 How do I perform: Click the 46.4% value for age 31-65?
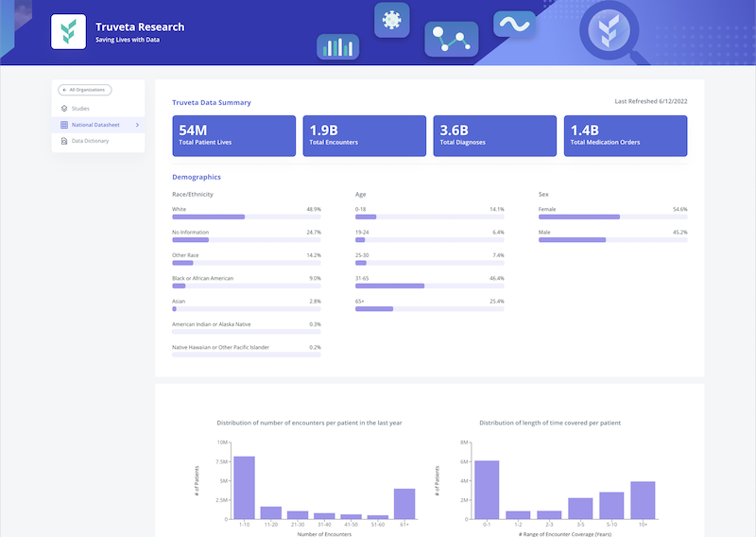click(x=497, y=278)
